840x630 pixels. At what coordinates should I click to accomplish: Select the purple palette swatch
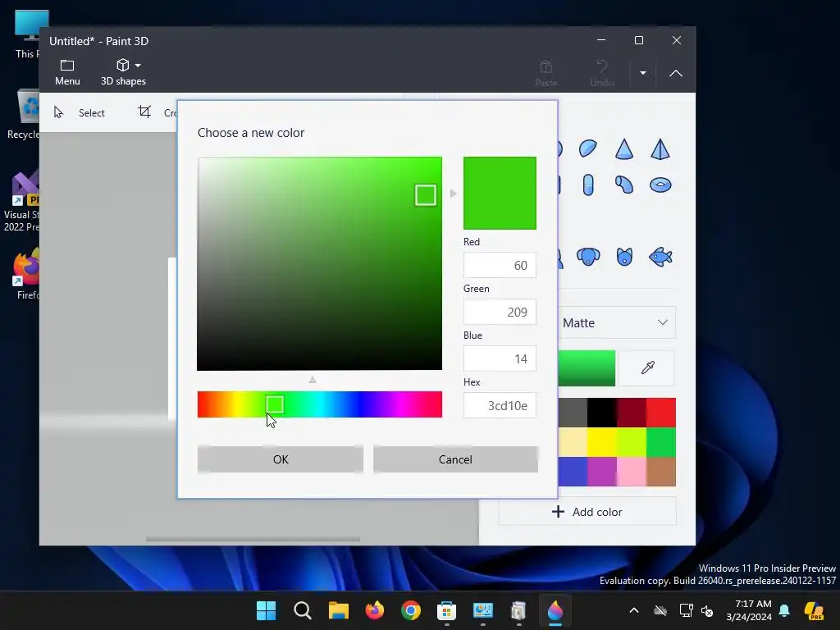(x=601, y=472)
